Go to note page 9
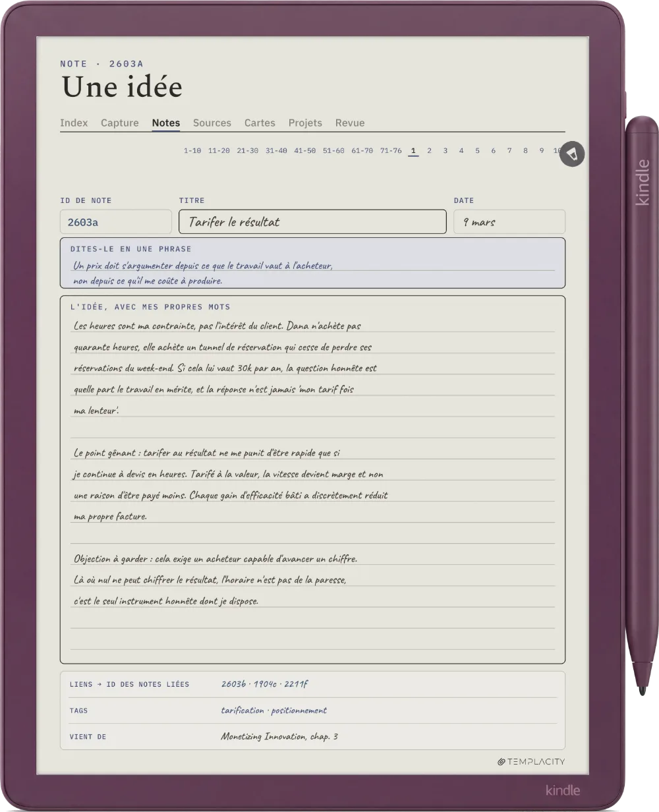659x812 pixels. [x=542, y=151]
